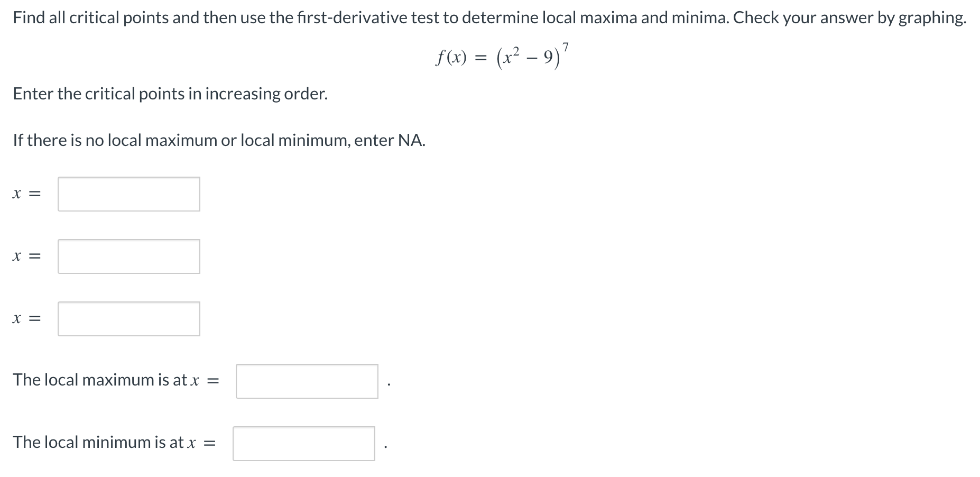
Task: Click the third critical point entry box
Action: [x=128, y=318]
